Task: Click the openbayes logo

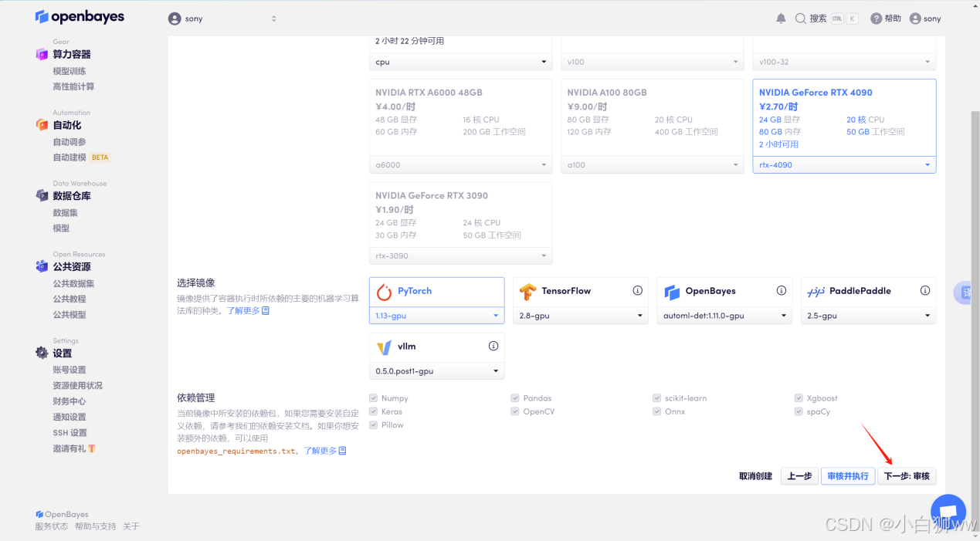Action: (80, 17)
